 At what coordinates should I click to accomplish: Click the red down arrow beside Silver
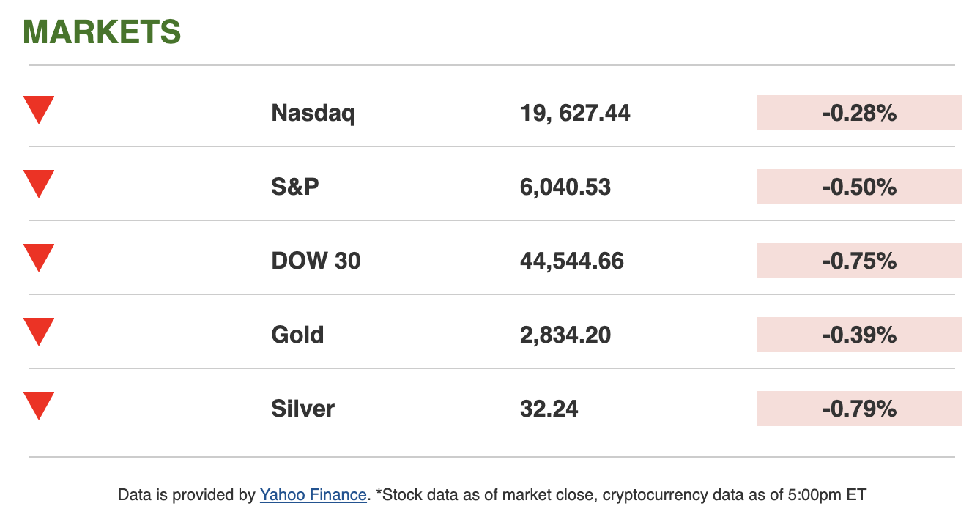[39, 405]
